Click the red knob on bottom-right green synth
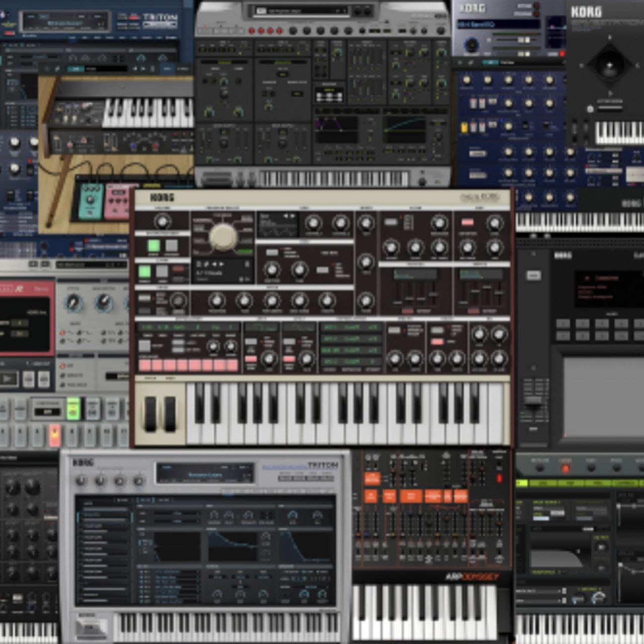This screenshot has width=644, height=644. click(x=565, y=468)
